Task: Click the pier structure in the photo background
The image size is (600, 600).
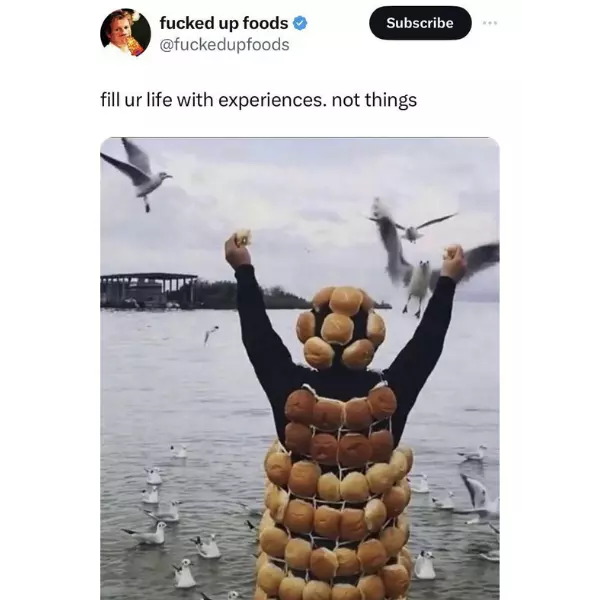Action: [149, 290]
